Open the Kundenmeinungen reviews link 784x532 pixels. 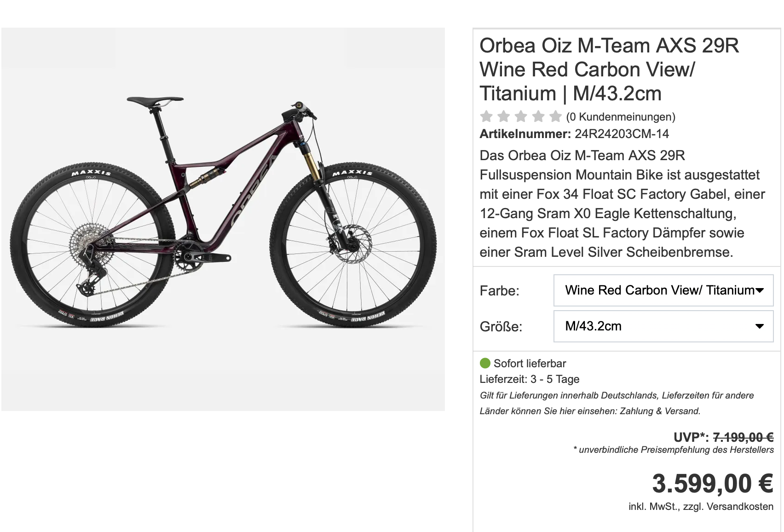621,117
